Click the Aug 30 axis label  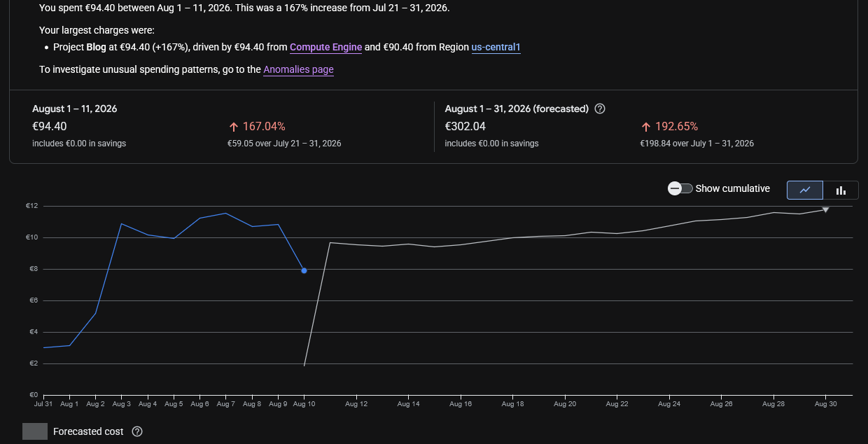(826, 404)
